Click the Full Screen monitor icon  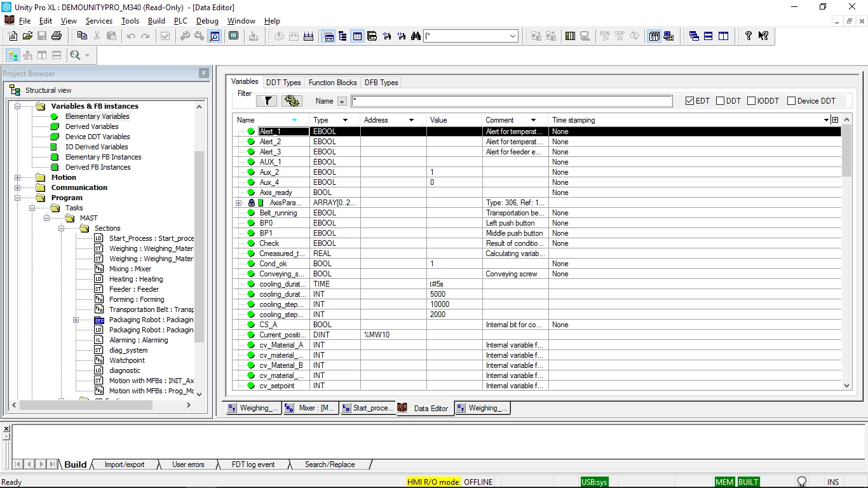[x=233, y=36]
